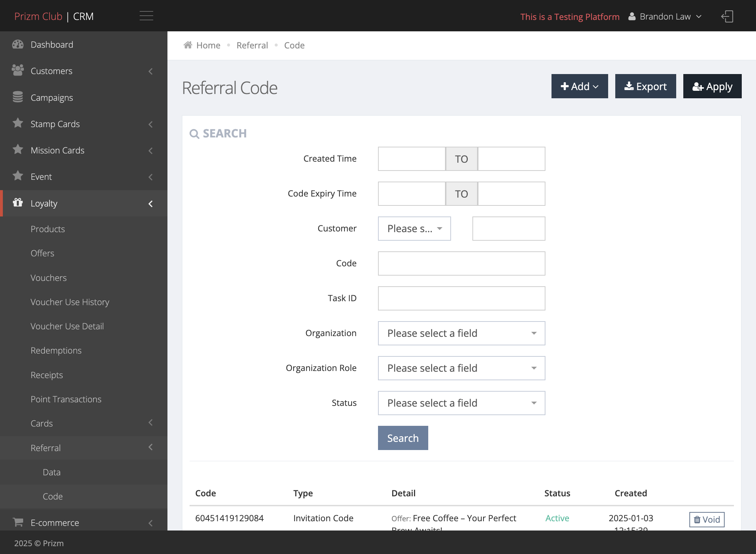
Task: Focus the Task ID input field
Action: [x=461, y=298]
